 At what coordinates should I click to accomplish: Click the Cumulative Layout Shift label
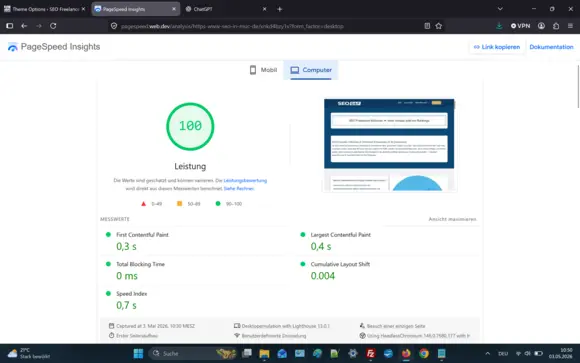[340, 264]
